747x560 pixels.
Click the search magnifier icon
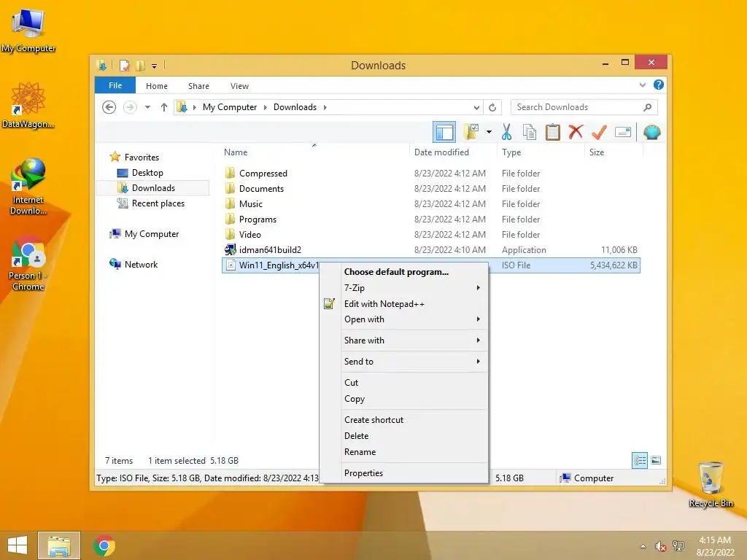647,107
